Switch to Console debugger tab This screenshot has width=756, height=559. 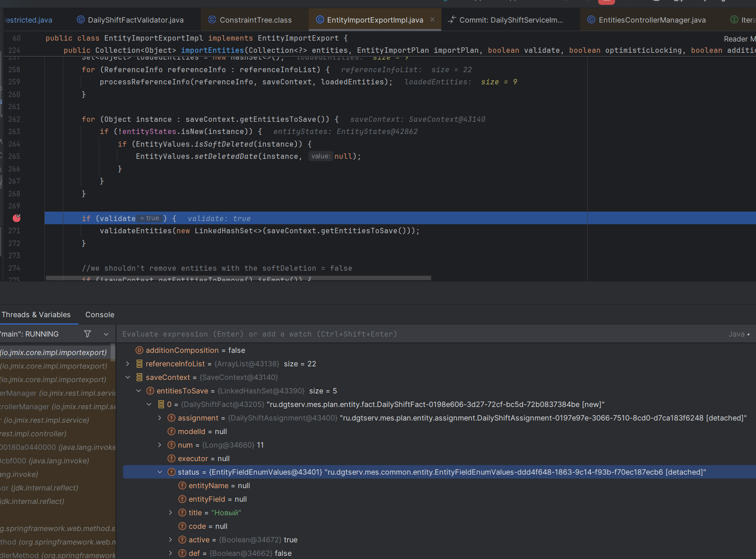[x=100, y=314]
